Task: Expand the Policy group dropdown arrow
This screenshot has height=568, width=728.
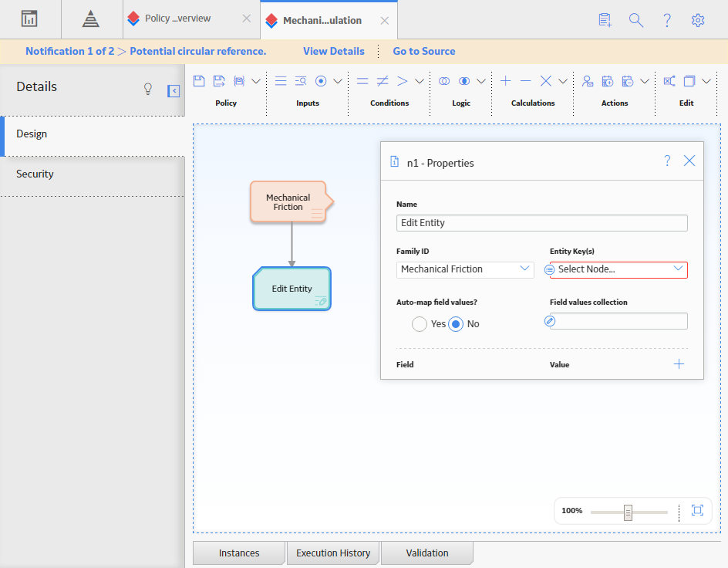Action: 256,81
